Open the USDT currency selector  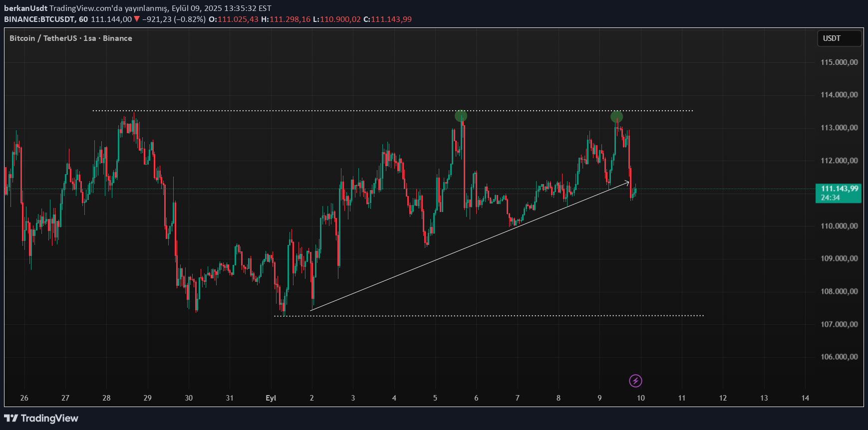[839, 38]
